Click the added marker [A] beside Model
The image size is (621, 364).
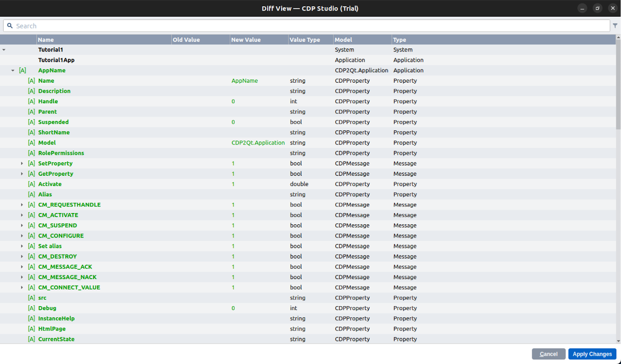31,143
